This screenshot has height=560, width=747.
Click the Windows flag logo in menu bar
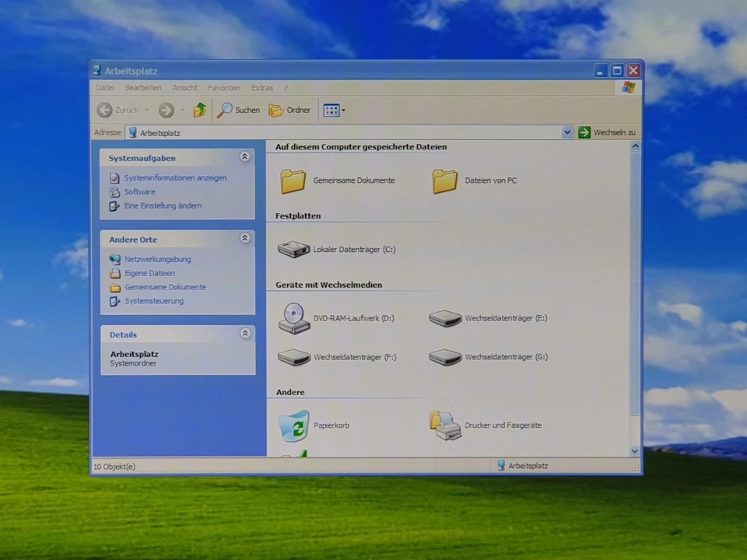(x=629, y=88)
